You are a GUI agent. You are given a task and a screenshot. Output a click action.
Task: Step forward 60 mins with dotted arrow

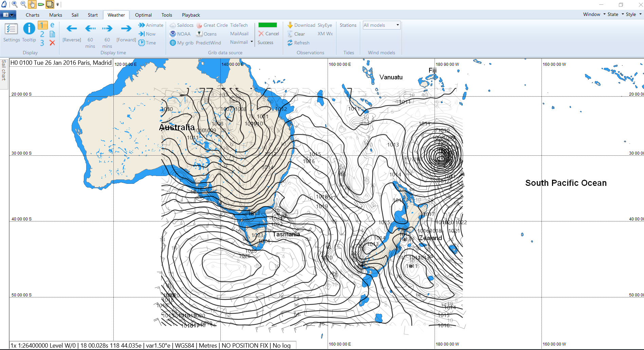tap(107, 29)
